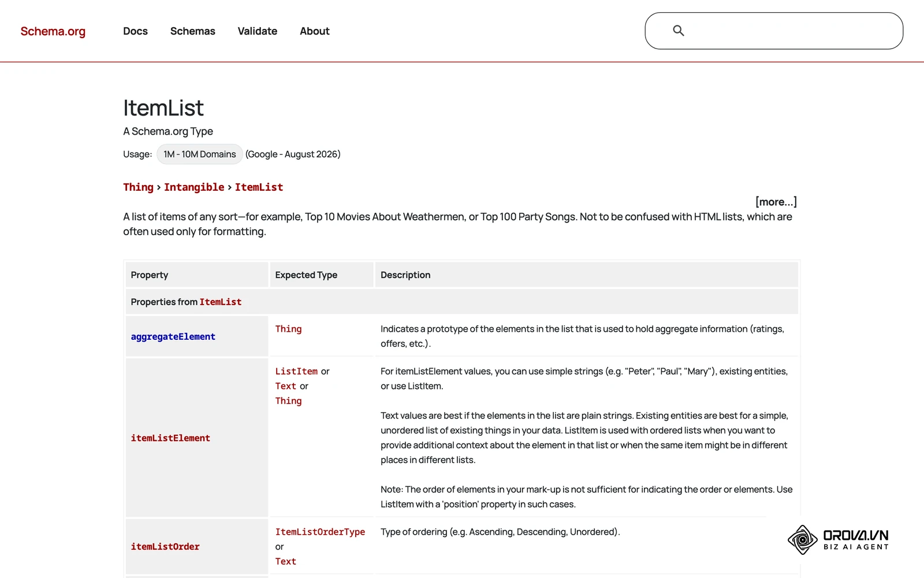Follow the ItemList breadcrumb link

coord(259,187)
